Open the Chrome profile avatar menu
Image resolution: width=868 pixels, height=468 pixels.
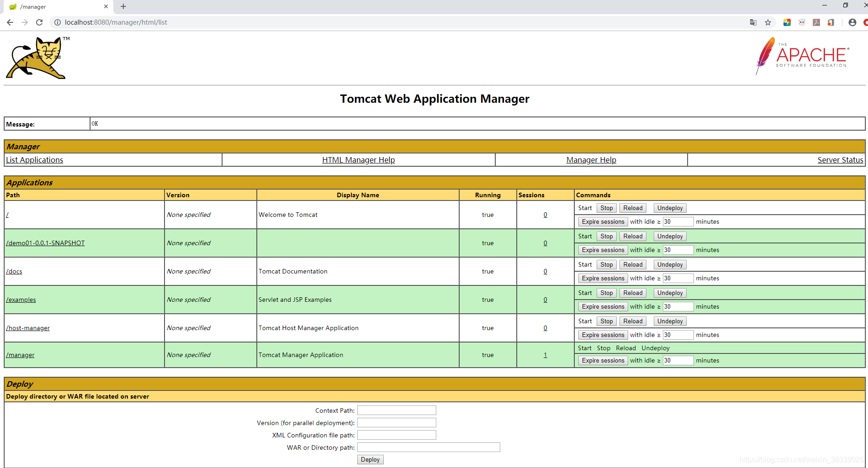pos(852,22)
